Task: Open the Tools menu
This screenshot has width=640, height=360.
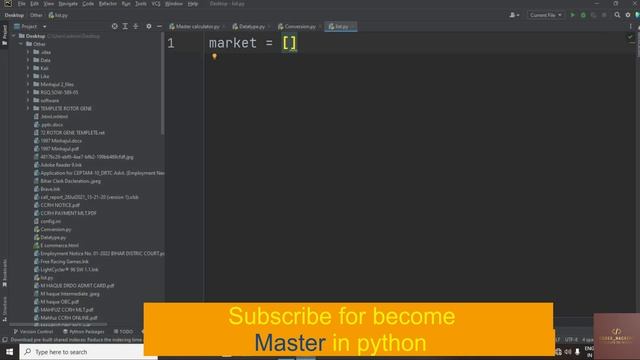Action: (141, 4)
